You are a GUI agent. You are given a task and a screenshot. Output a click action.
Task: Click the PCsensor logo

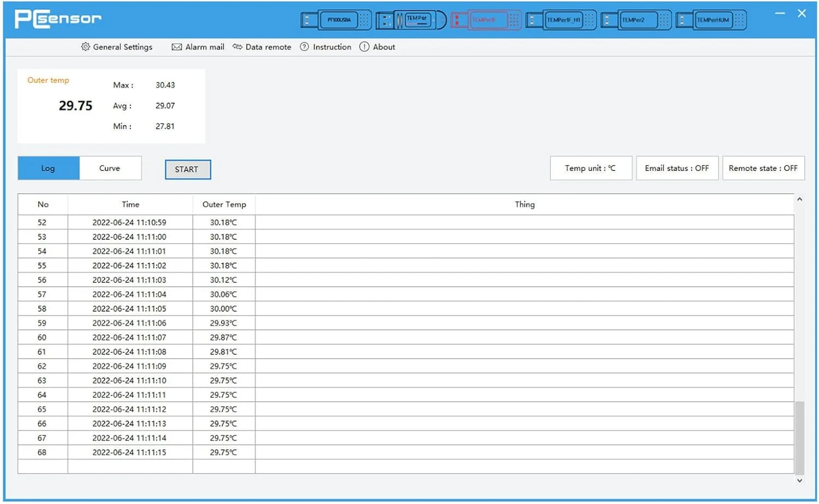pyautogui.click(x=58, y=19)
